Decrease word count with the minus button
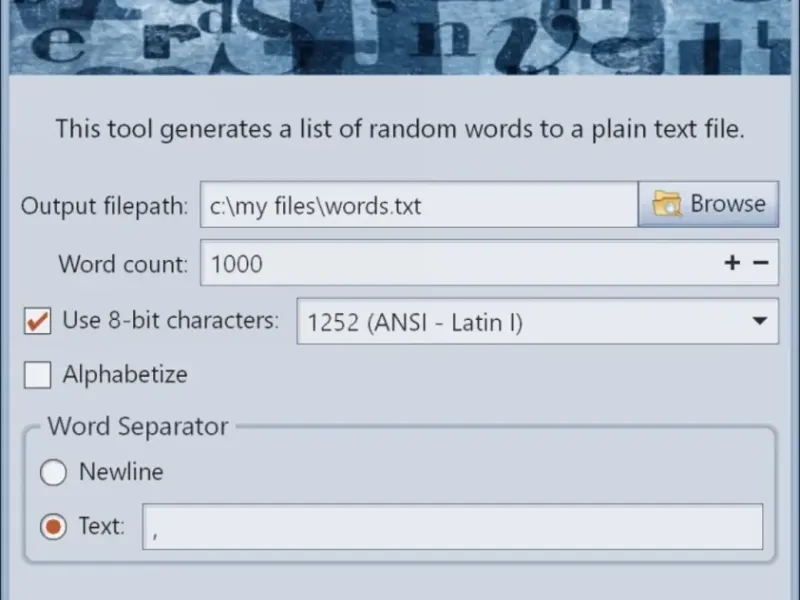Screen dimensions: 800x600 [761, 263]
